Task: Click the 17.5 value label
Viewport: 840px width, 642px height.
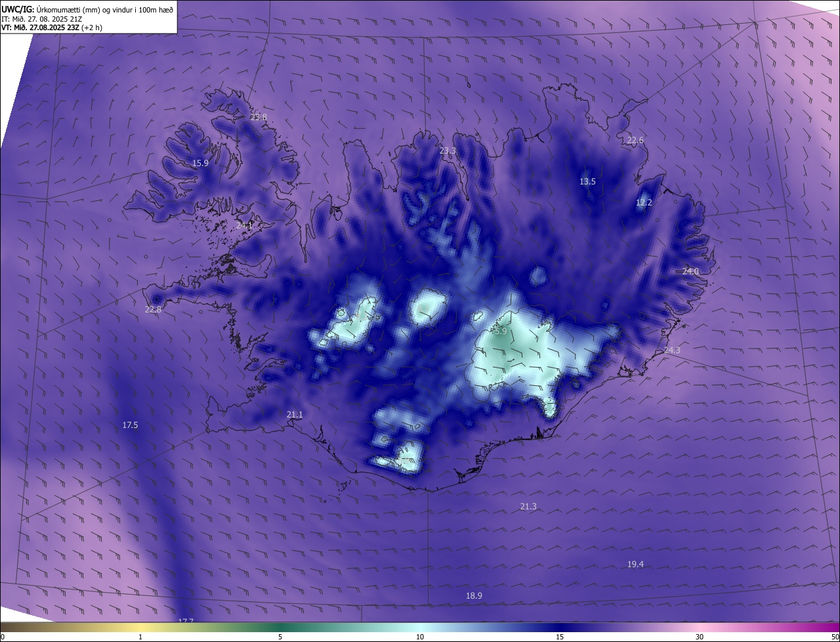Action: (131, 425)
